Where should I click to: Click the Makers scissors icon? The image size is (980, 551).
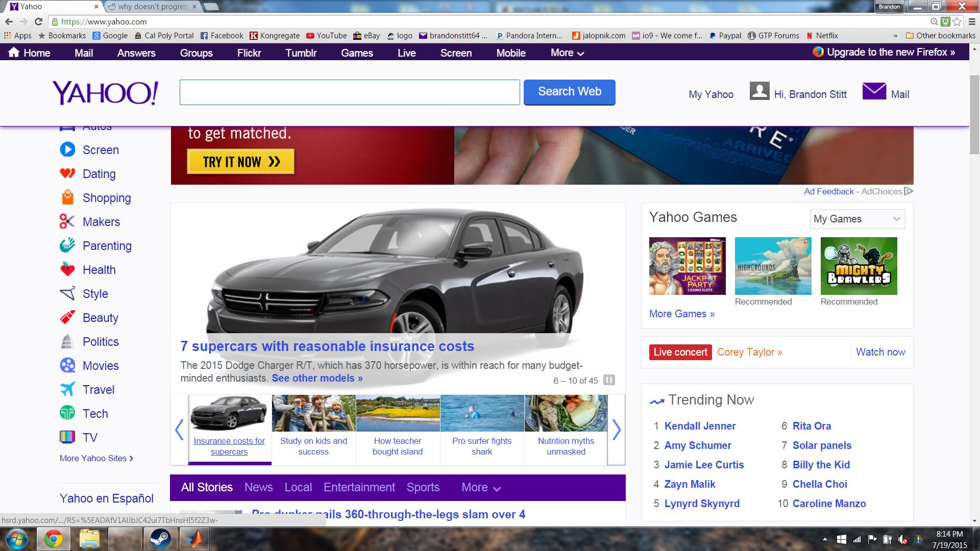(x=67, y=221)
